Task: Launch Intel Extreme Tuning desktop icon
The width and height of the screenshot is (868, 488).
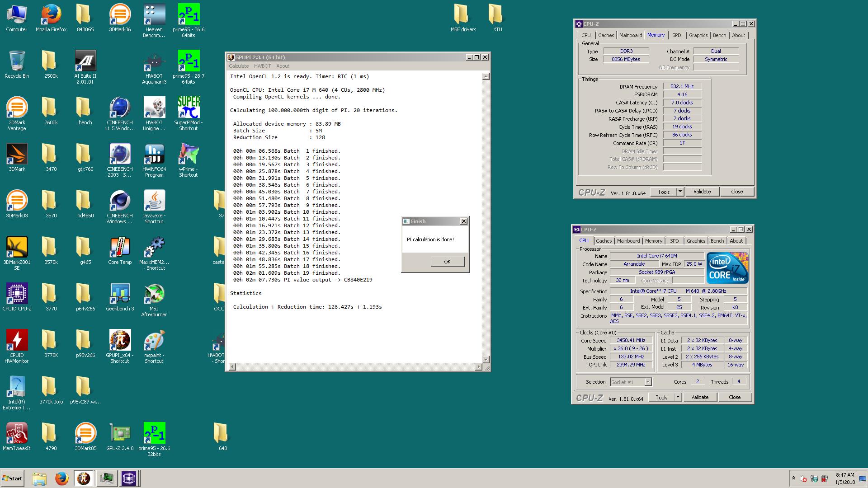Action: click(x=17, y=393)
